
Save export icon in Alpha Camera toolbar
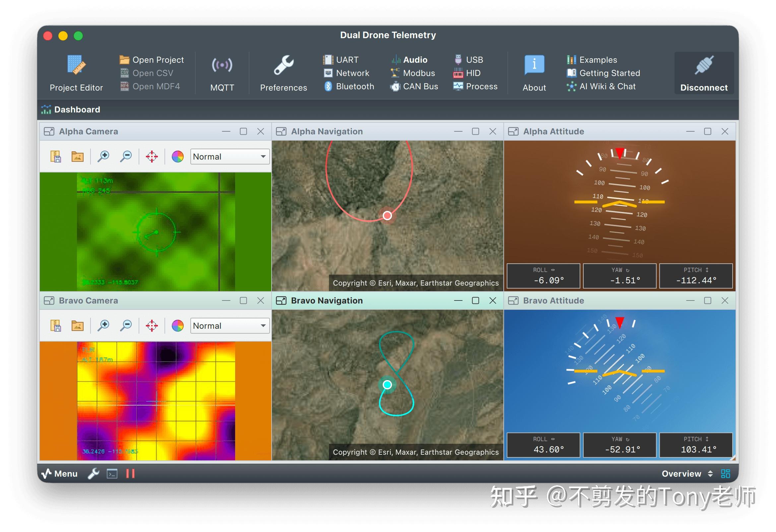56,157
